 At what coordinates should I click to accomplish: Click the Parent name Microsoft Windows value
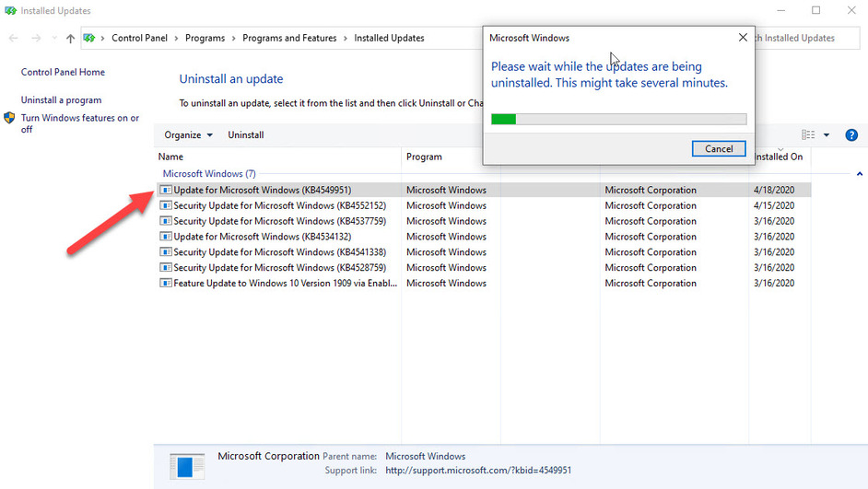point(425,457)
